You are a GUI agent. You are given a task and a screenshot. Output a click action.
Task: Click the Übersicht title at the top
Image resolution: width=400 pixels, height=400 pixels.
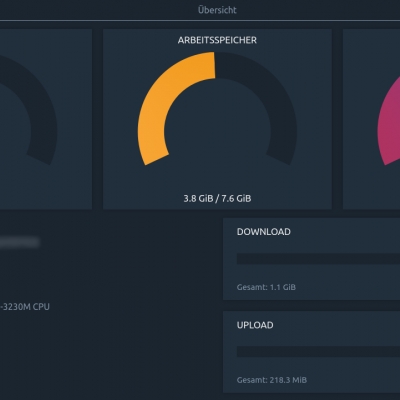pos(217,10)
